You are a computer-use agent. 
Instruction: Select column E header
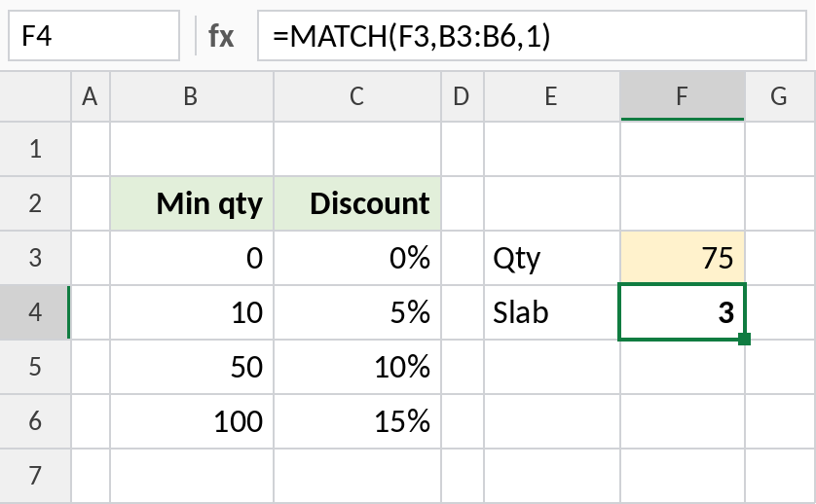pyautogui.click(x=552, y=96)
